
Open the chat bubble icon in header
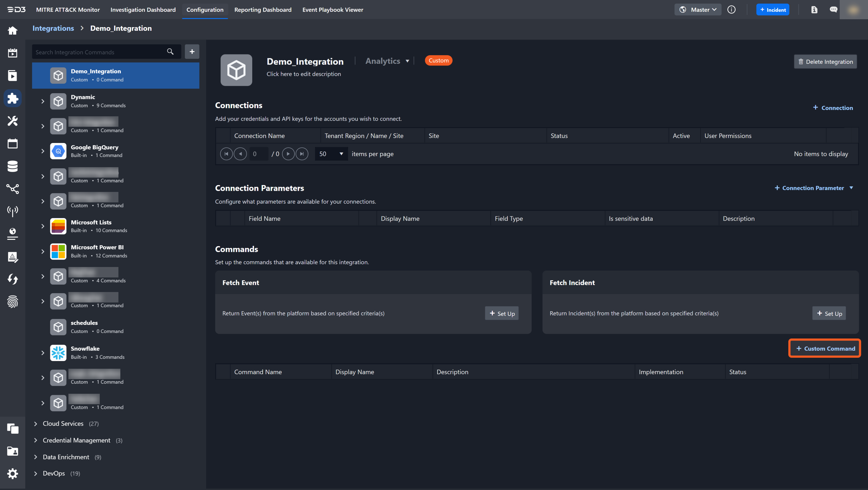(833, 9)
